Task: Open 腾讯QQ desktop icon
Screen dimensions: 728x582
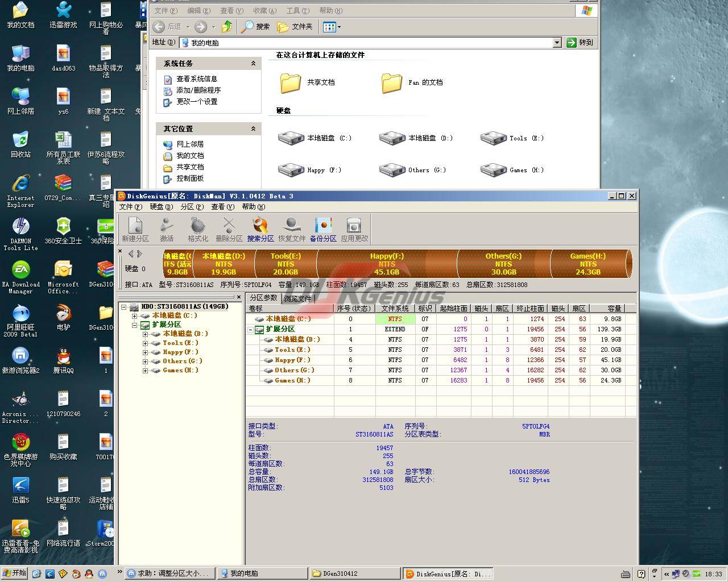Action: (64, 361)
